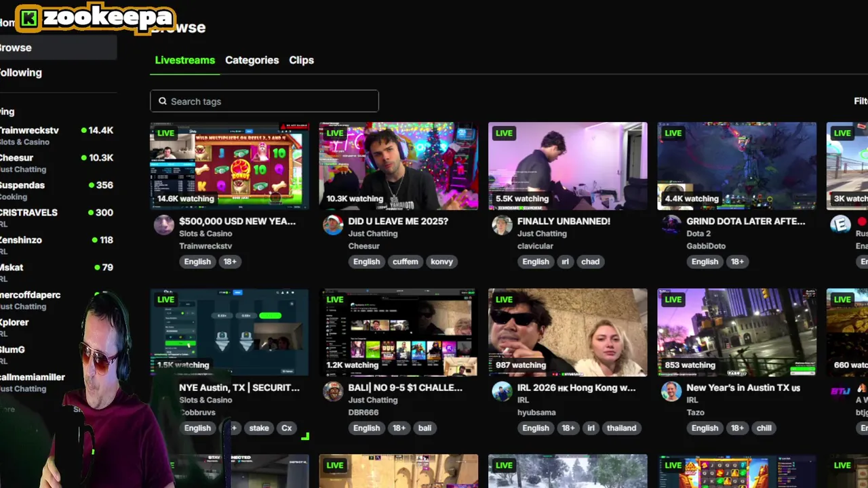Open Suspendas in the sidebar following list
This screenshot has width=868, height=488.
57,190
